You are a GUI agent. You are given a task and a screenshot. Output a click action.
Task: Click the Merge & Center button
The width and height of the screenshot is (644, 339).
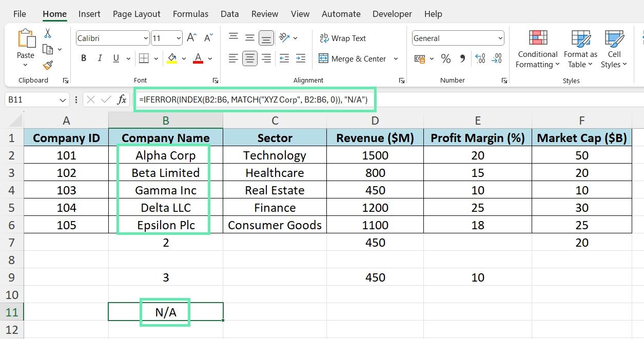pos(353,59)
